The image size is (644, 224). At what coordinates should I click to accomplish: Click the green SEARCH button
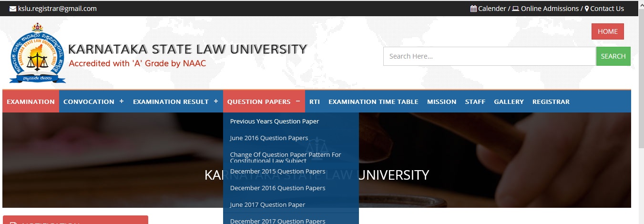pos(613,56)
